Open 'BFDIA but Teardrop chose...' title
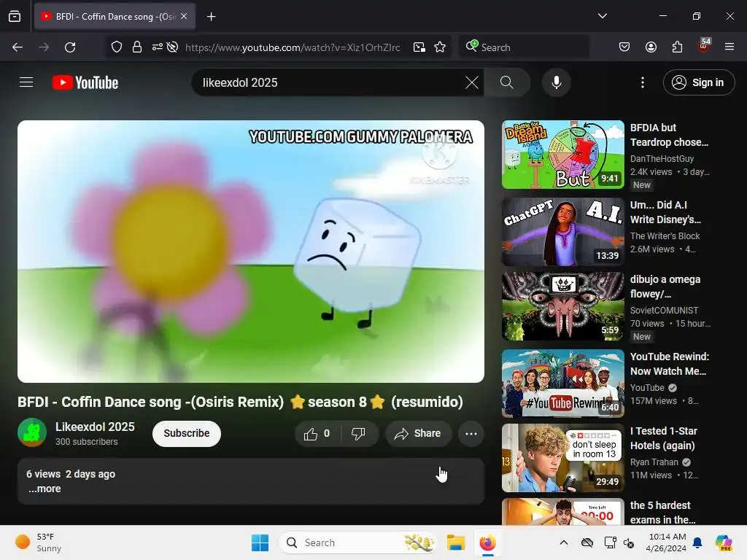Image resolution: width=747 pixels, height=560 pixels. pos(670,135)
